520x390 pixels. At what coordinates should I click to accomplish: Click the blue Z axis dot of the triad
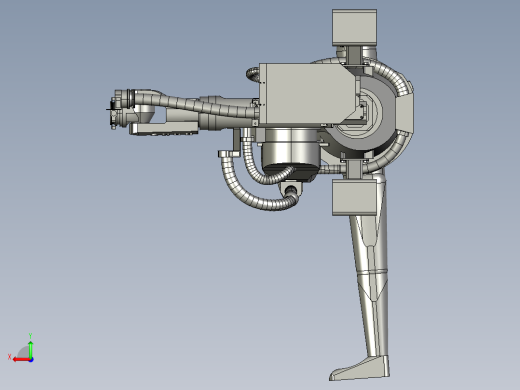tap(31, 360)
